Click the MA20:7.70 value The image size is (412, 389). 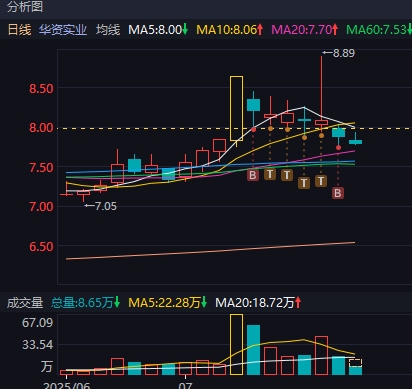click(x=305, y=30)
